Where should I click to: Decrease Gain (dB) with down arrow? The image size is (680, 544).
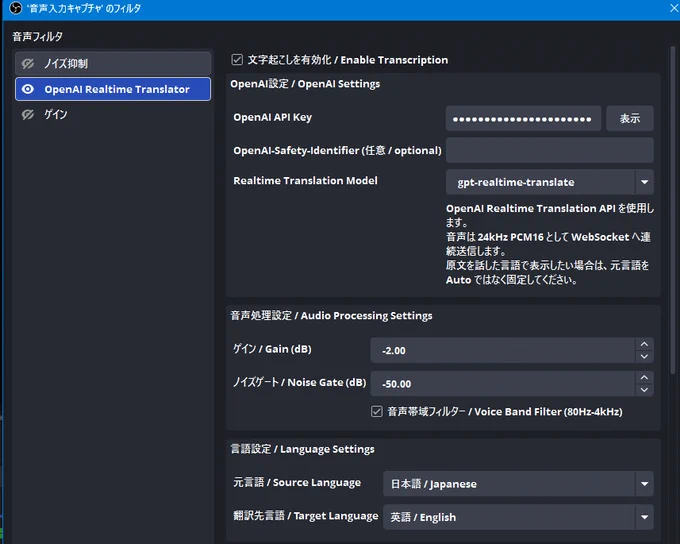click(644, 357)
